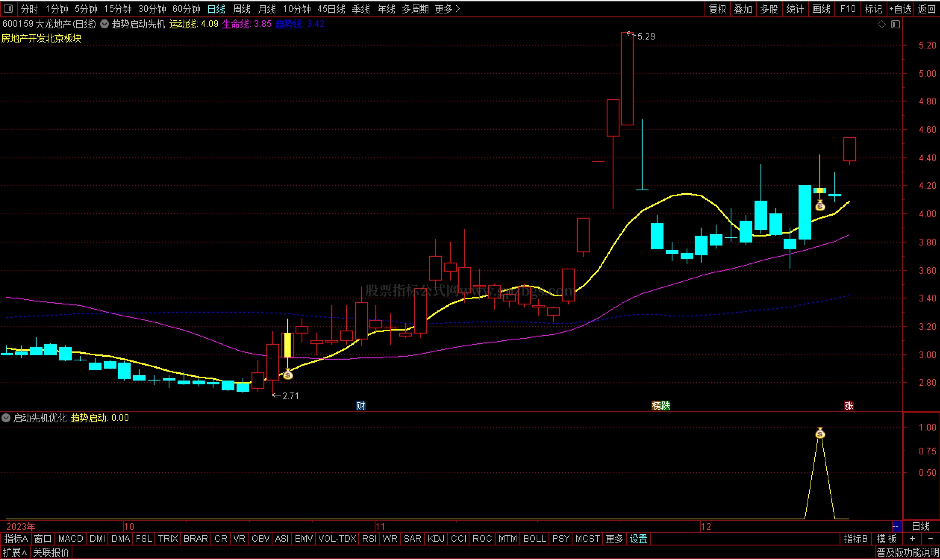Click the red 涨 marker under the chart
Screen dimensions: 940x560
click(849, 406)
